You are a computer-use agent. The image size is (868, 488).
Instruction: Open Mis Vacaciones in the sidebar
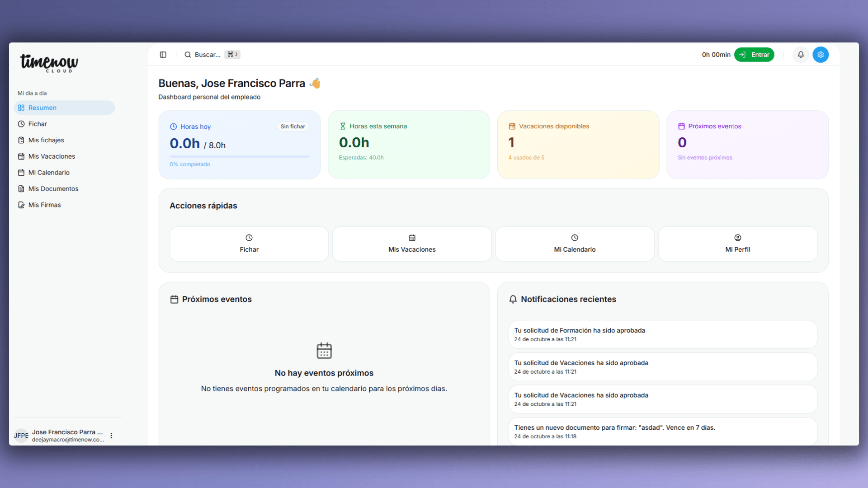pyautogui.click(x=51, y=156)
